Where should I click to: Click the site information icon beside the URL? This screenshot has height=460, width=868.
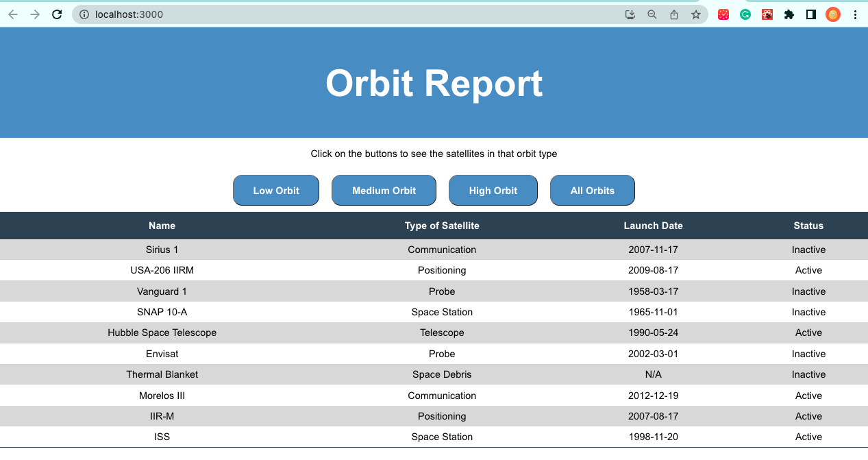(x=84, y=14)
